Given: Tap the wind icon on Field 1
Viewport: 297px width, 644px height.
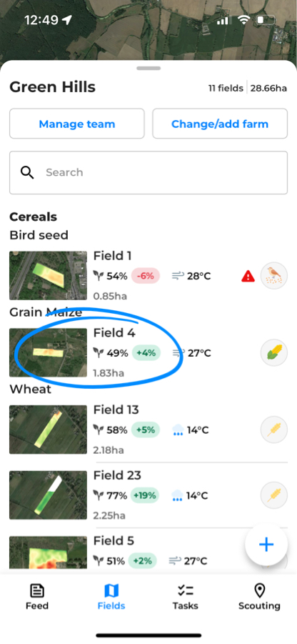Looking at the screenshot, I should pos(178,276).
